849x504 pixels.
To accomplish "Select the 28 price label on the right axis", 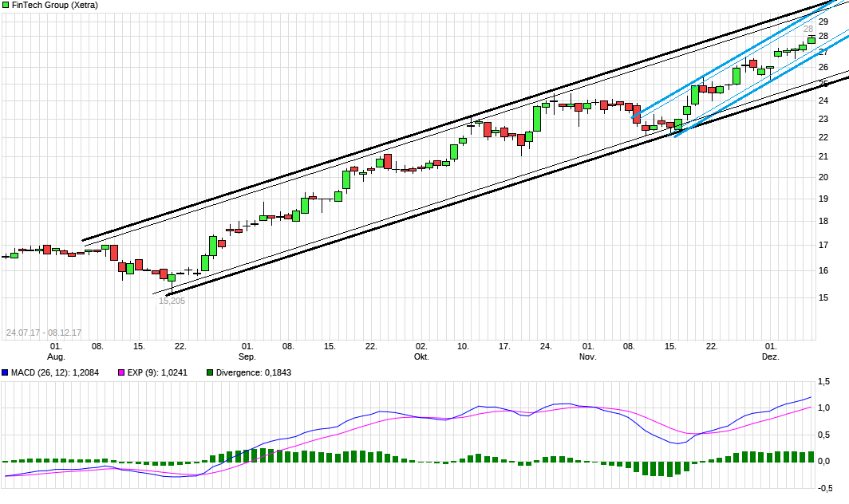I will [x=823, y=35].
